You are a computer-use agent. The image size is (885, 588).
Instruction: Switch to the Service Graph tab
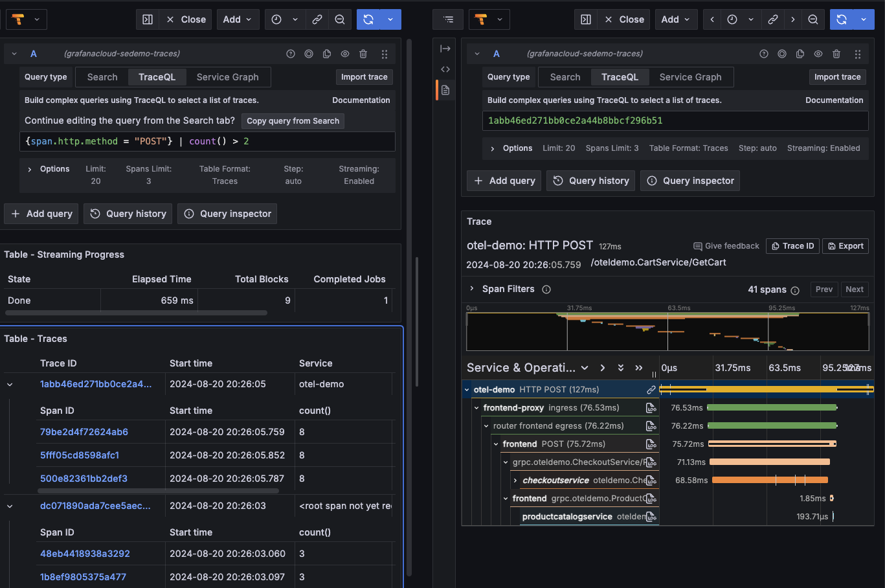pyautogui.click(x=227, y=76)
